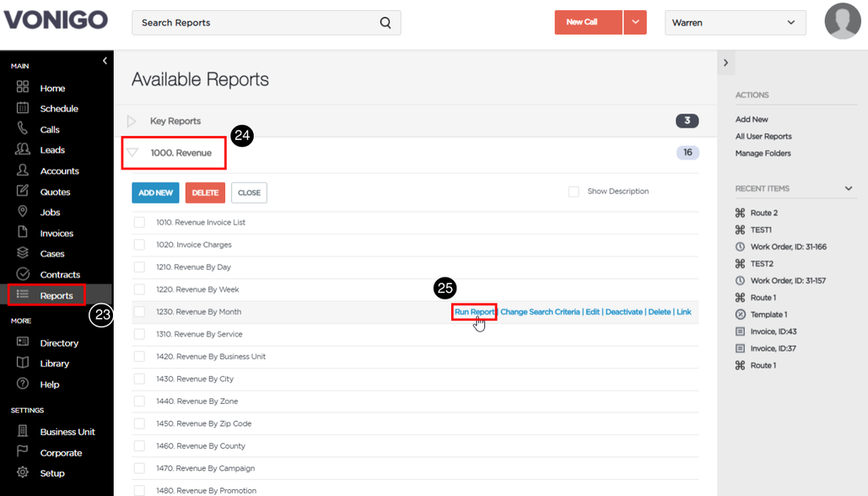Check the 1010. Revenue Invoice List box
The width and height of the screenshot is (868, 496).
coord(139,223)
